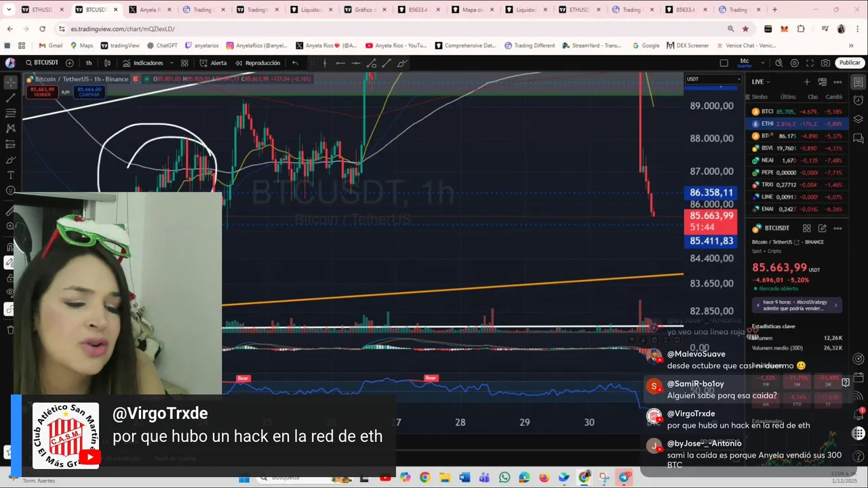
Task: Open the MetaMask fox extension
Action: pos(785,29)
